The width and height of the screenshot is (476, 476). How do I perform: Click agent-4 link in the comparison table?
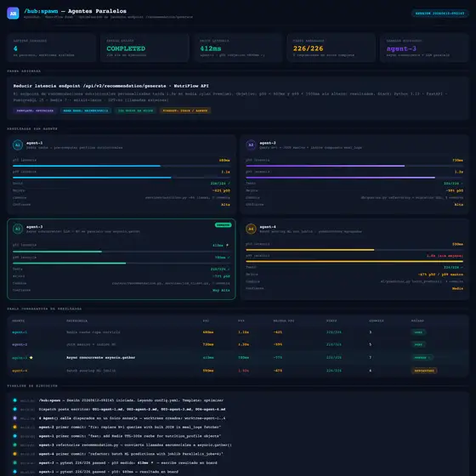20,371
